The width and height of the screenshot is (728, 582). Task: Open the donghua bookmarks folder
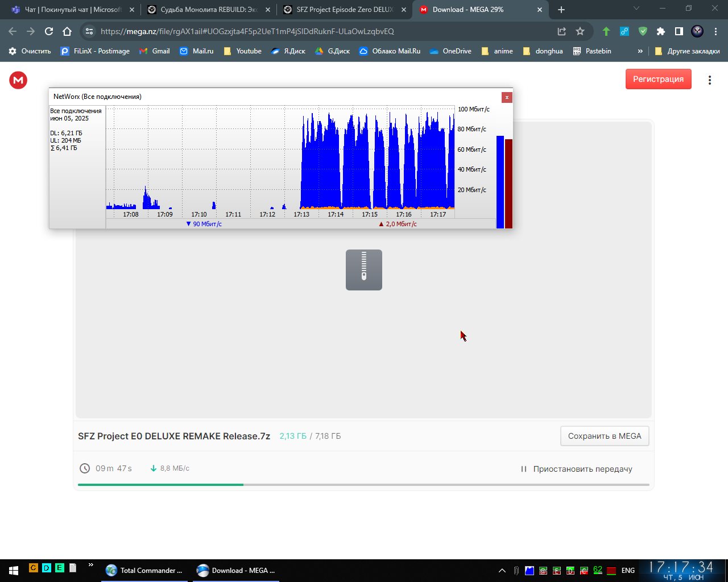(x=543, y=51)
